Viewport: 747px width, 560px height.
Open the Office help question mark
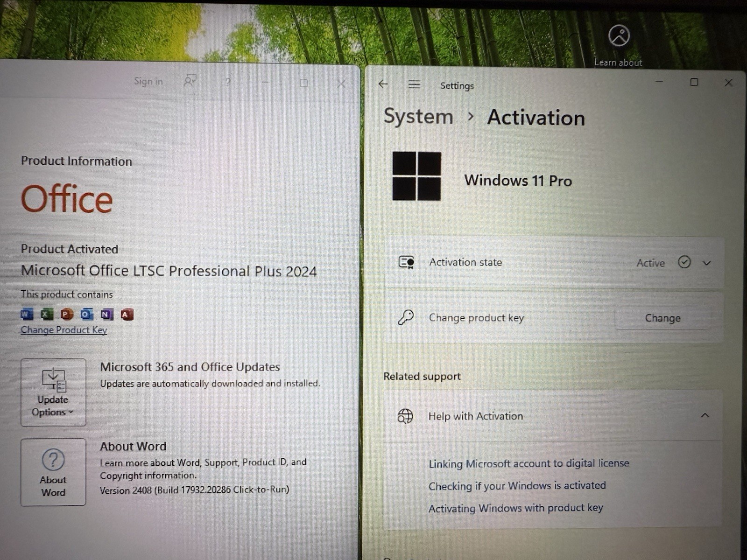[x=228, y=82]
